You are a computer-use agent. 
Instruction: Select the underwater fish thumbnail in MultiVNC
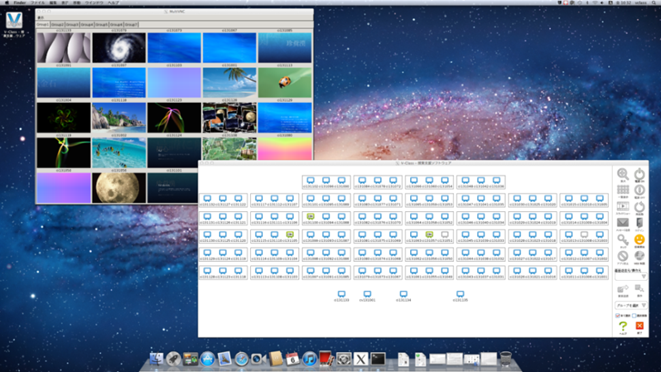[x=119, y=153]
